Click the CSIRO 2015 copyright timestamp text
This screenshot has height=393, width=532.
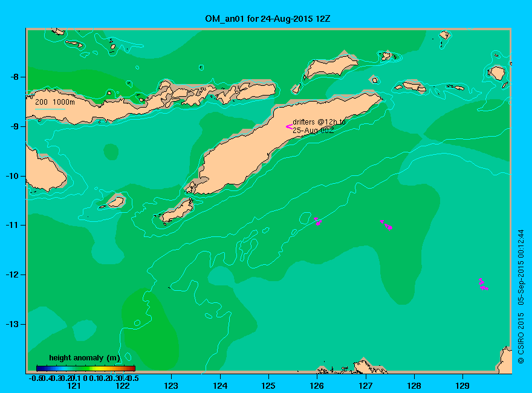pyautogui.click(x=521, y=297)
